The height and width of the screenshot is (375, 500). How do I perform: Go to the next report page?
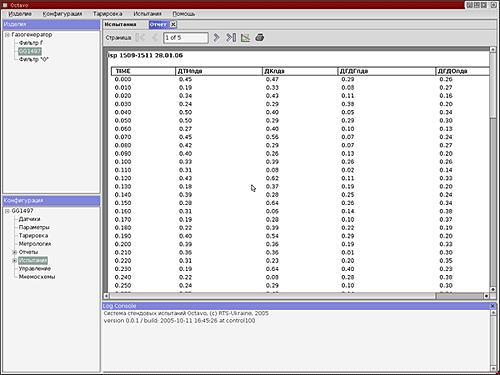point(216,38)
